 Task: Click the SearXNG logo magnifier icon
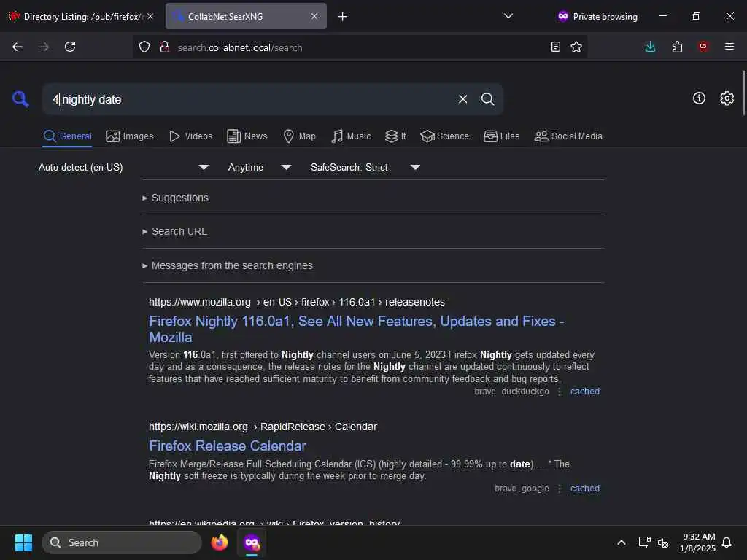pos(20,99)
